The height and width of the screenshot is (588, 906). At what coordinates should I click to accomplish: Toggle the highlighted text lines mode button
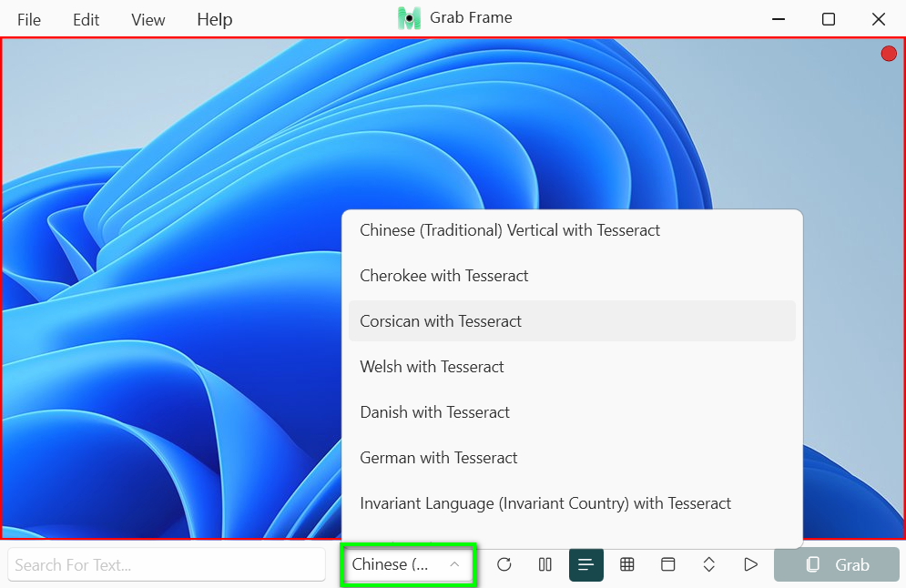(x=586, y=564)
